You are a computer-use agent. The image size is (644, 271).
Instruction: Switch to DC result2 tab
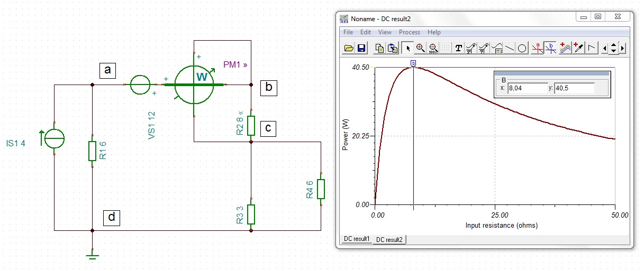point(389,239)
